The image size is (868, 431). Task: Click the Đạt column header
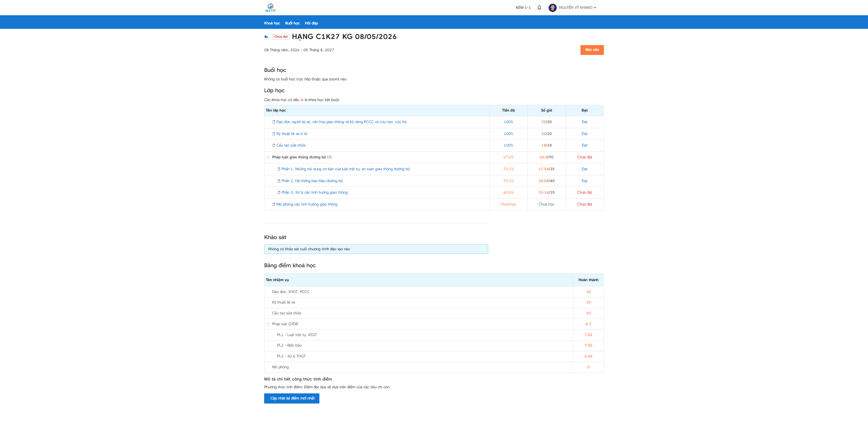[x=585, y=110]
